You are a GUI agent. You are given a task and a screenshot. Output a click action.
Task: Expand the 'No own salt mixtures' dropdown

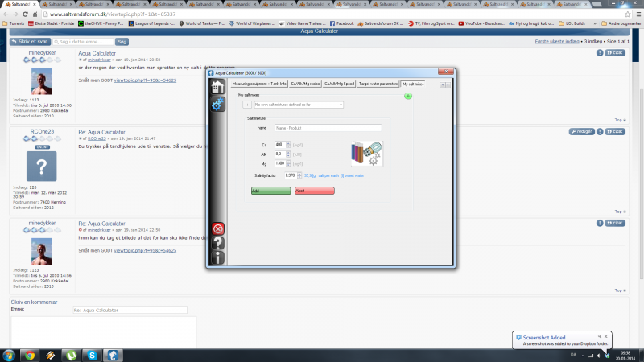(298, 105)
